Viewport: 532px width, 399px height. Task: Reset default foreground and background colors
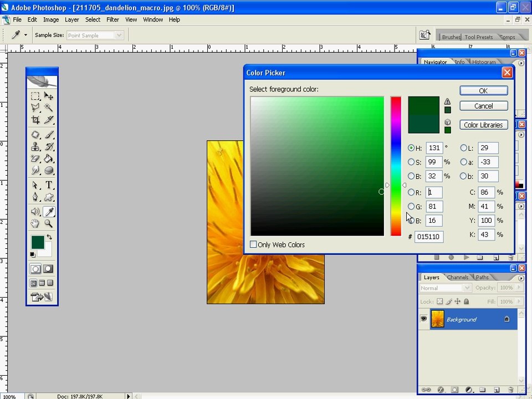(33, 254)
